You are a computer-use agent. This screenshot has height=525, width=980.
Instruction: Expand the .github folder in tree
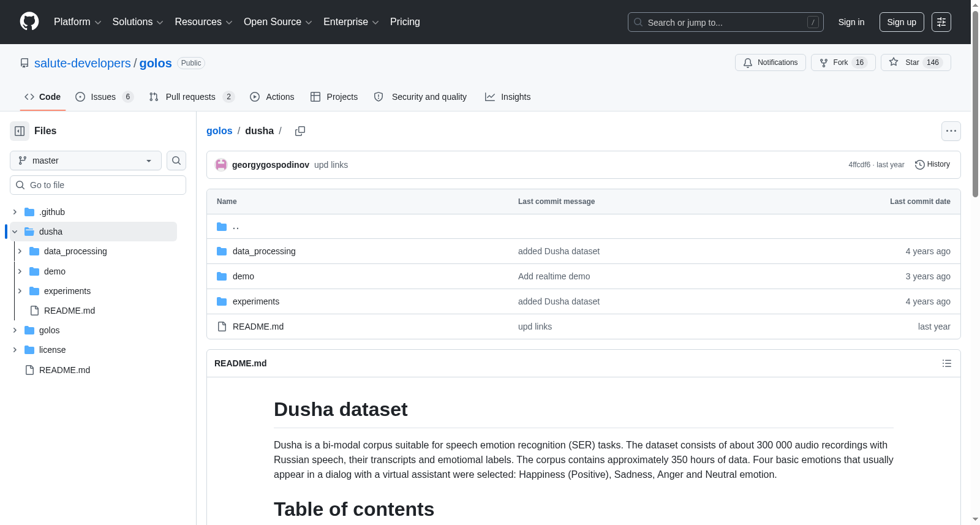(x=15, y=212)
